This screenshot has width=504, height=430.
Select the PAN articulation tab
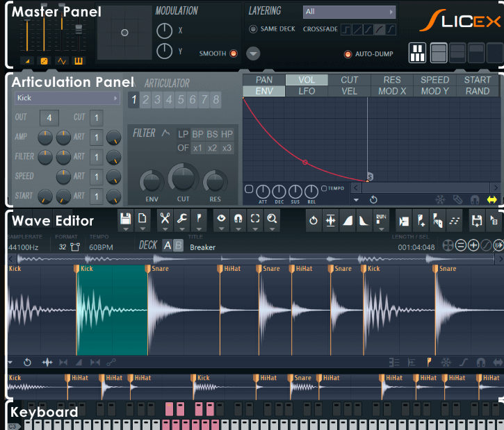(264, 80)
